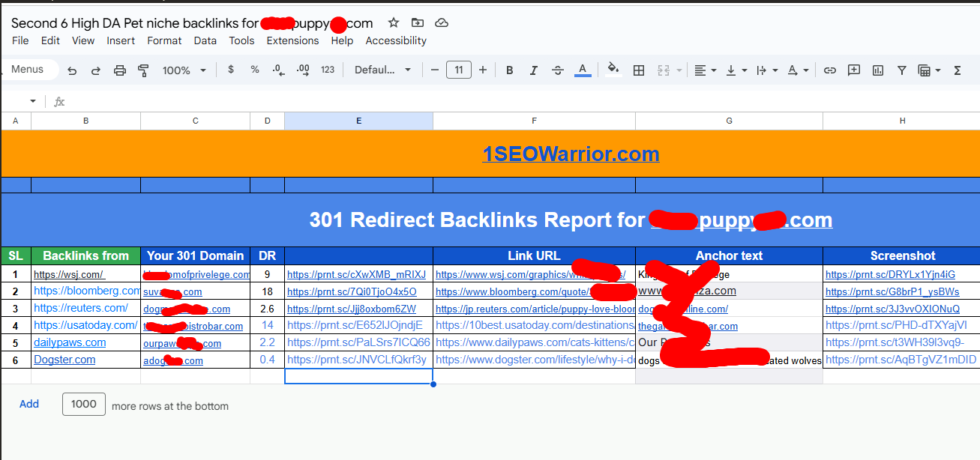This screenshot has width=980, height=460.
Task: Select column E header
Action: (358, 121)
